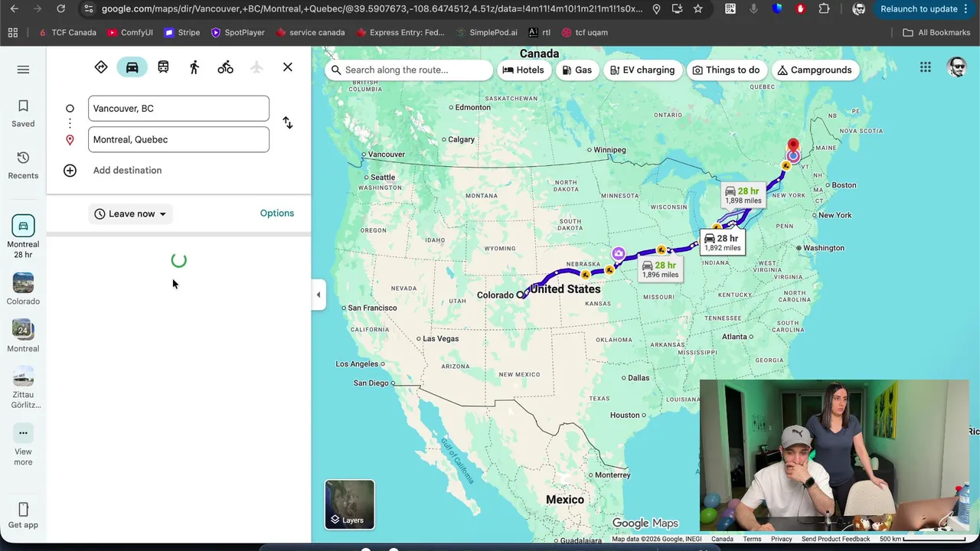Open the Montreal 28 hr recent trip
The image size is (980, 551).
pos(23,237)
